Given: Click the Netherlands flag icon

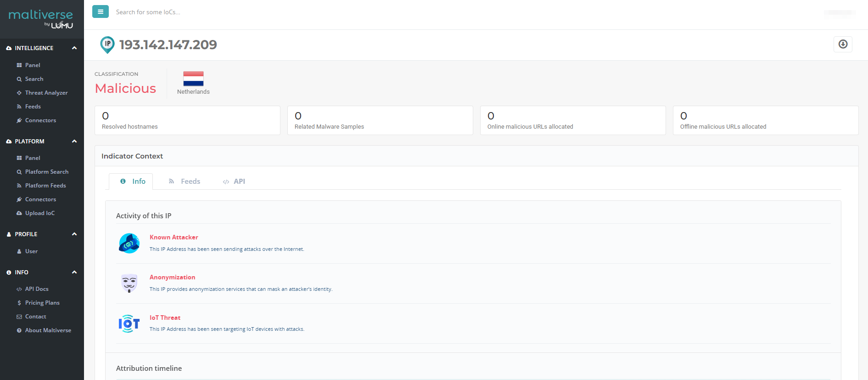Looking at the screenshot, I should 193,79.
